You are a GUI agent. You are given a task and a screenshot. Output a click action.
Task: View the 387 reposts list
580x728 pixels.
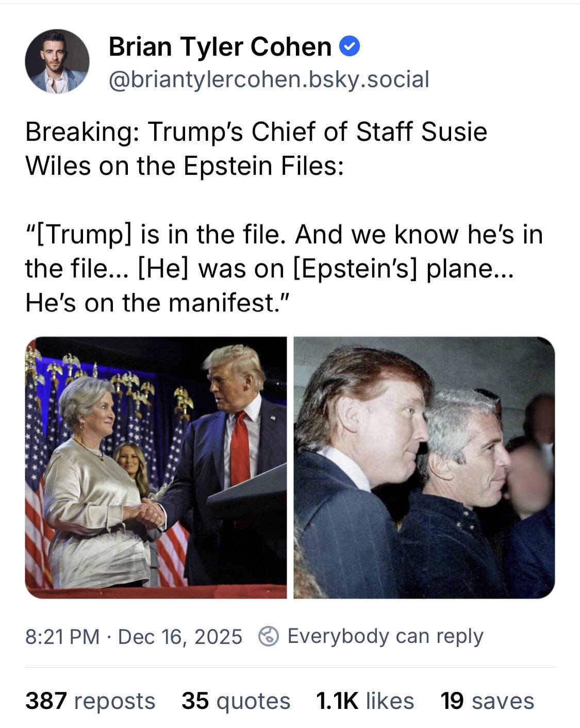90,701
